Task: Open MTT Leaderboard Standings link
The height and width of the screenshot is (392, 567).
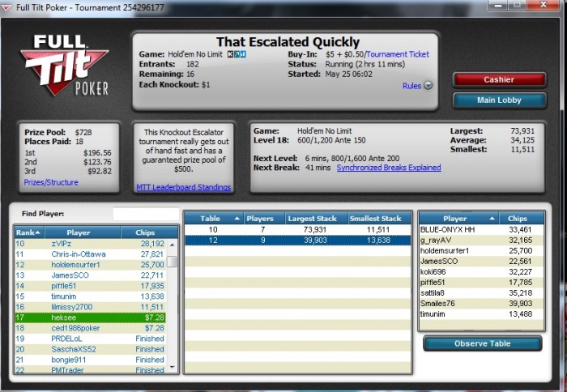Action: (183, 187)
